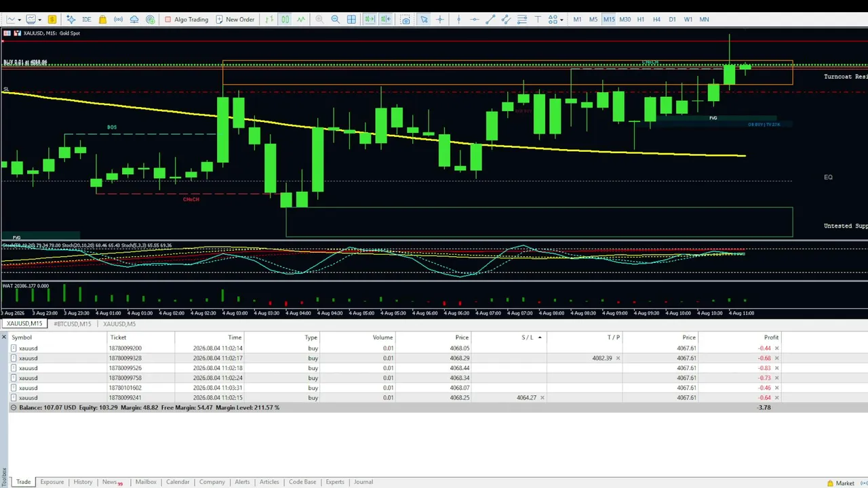Click the Stoch indicator label in subwindow
Viewport: 868px width, 488px height.
click(x=87, y=245)
